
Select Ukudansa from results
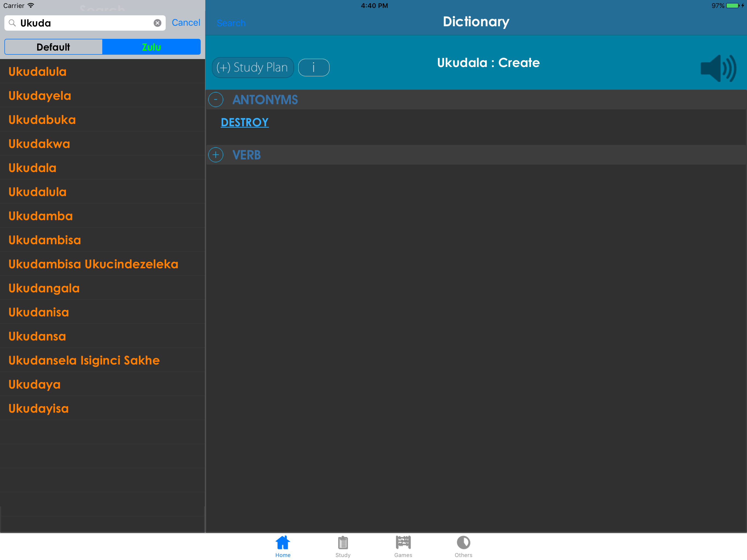point(102,336)
